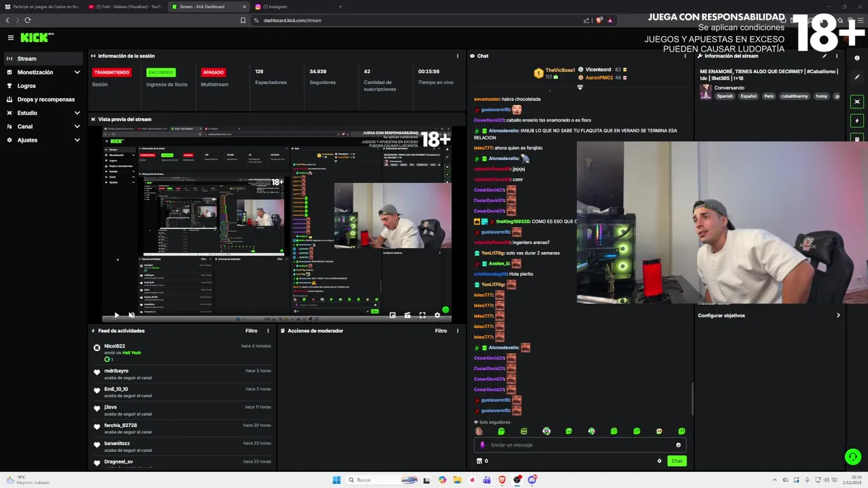Type in the Enviar un mensaje field
Screen dimensions: 868x488
(x=579, y=445)
